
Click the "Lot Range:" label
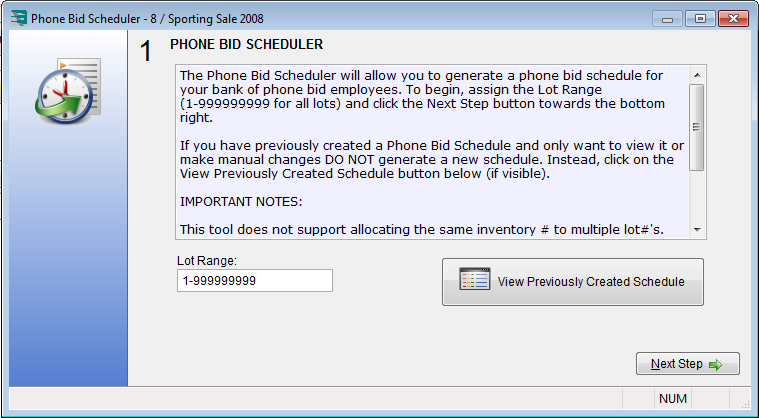(205, 261)
